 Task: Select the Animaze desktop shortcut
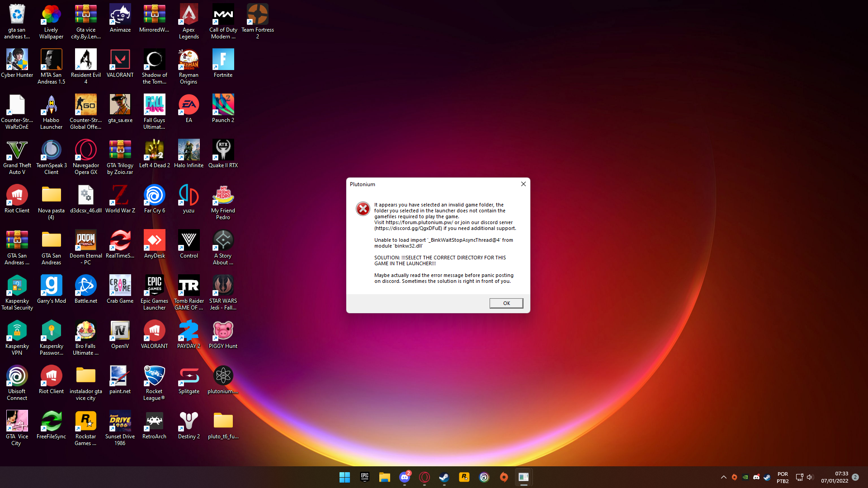click(x=120, y=18)
